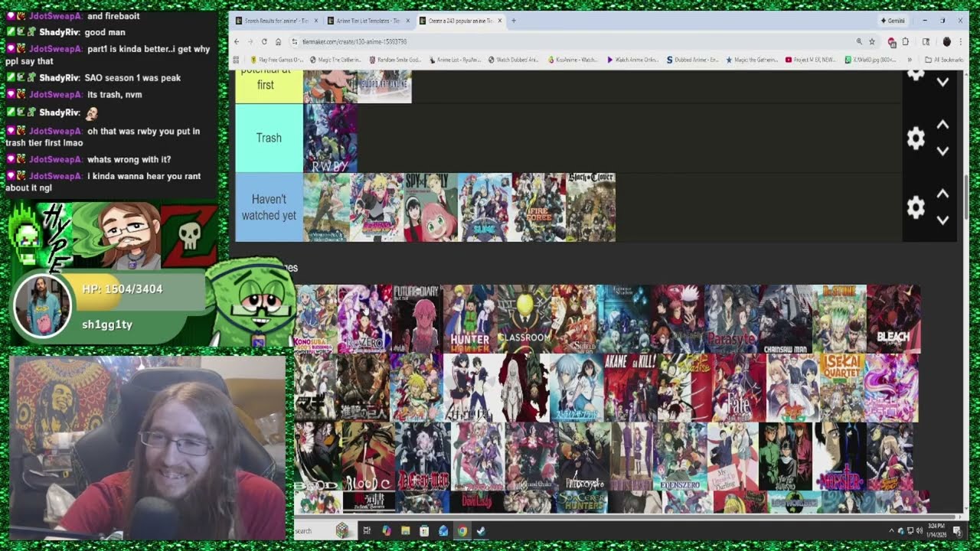This screenshot has width=980, height=551.
Task: Open the volume icon in system tray
Action: [x=920, y=530]
